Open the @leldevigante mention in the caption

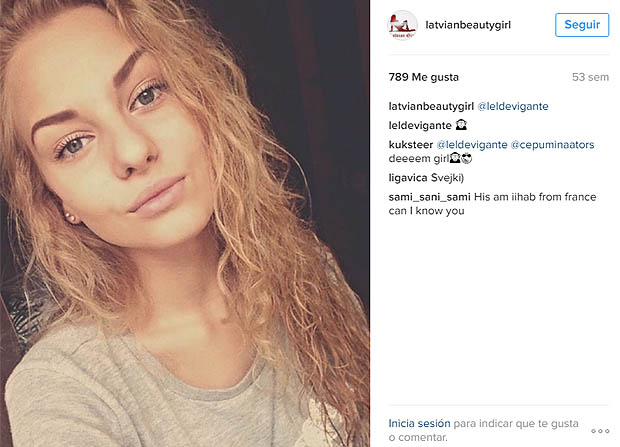tap(513, 106)
